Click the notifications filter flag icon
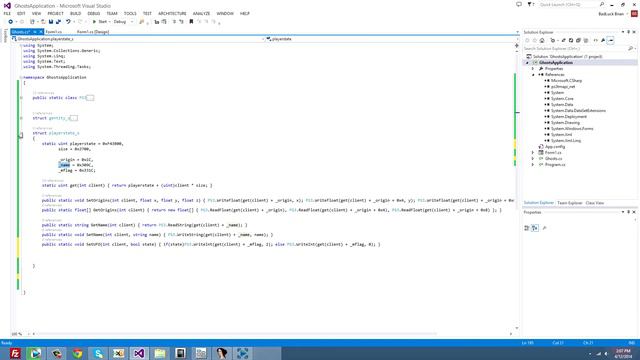The width and height of the screenshot is (640, 360). click(x=530, y=4)
